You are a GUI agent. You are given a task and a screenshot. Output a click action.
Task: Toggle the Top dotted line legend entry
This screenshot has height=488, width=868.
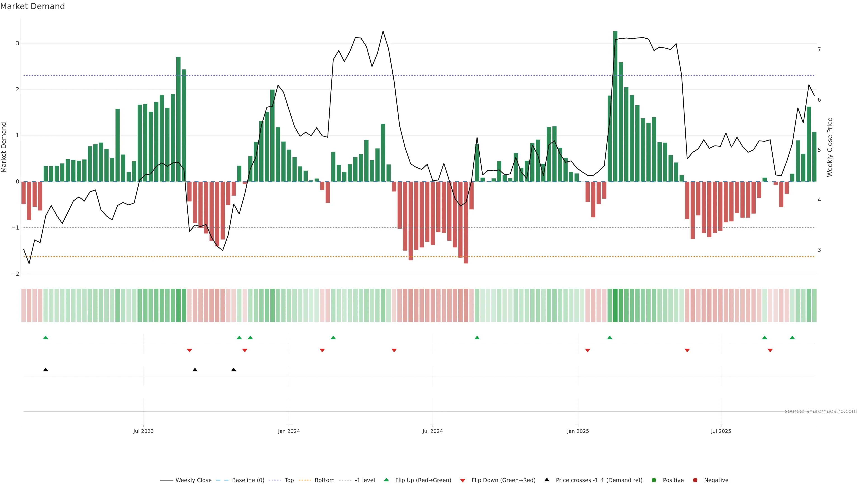click(289, 480)
